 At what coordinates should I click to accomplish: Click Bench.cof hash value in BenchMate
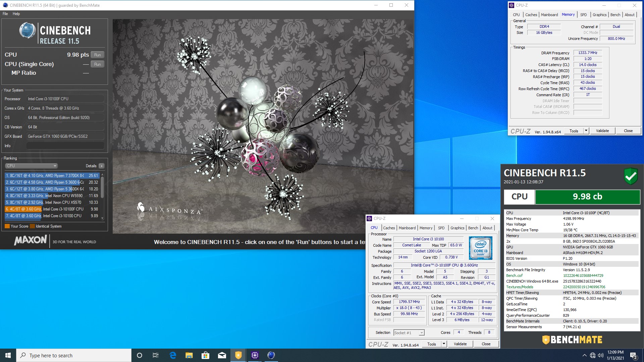coord(583,276)
